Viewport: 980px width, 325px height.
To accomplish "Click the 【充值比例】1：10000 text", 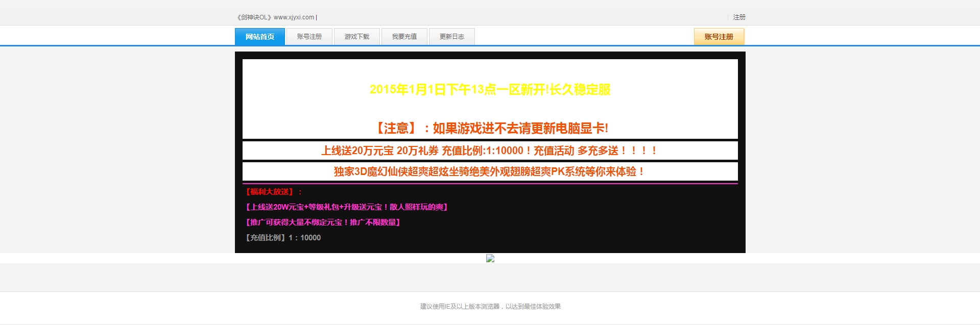I will click(283, 238).
